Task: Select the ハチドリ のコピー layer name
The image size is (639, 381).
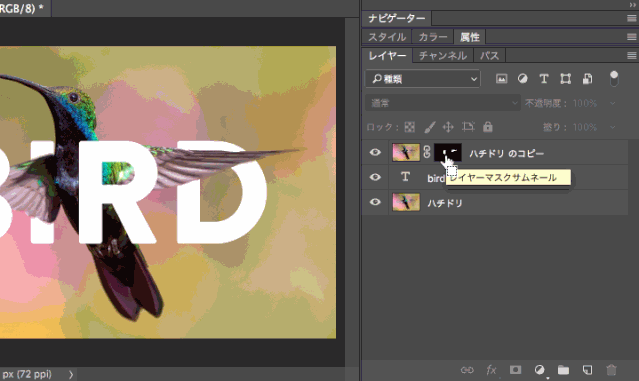Action: point(507,154)
